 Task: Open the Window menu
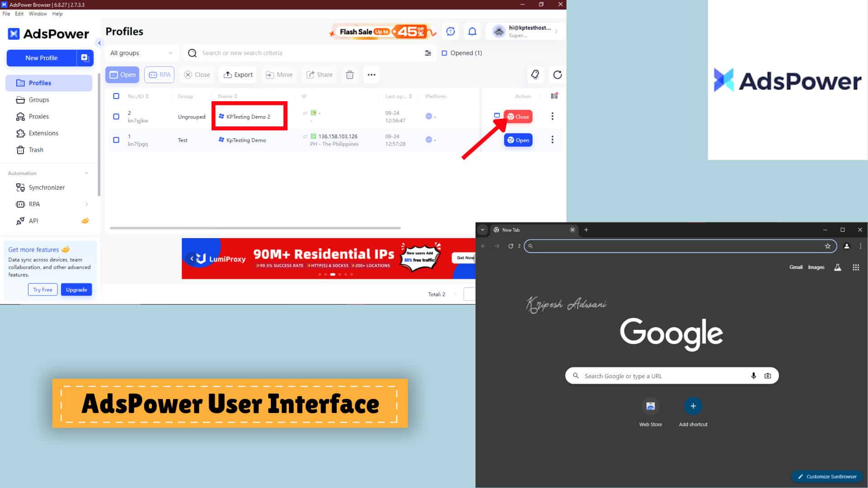pos(38,14)
